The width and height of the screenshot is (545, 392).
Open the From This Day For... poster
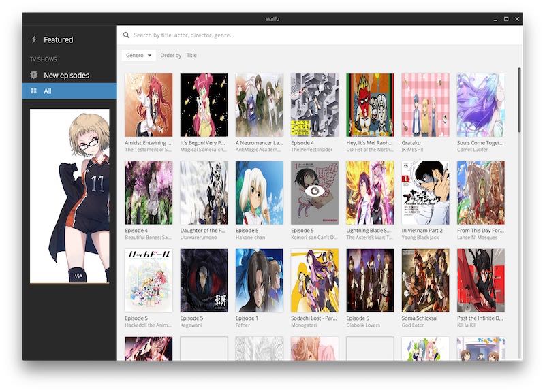point(481,193)
